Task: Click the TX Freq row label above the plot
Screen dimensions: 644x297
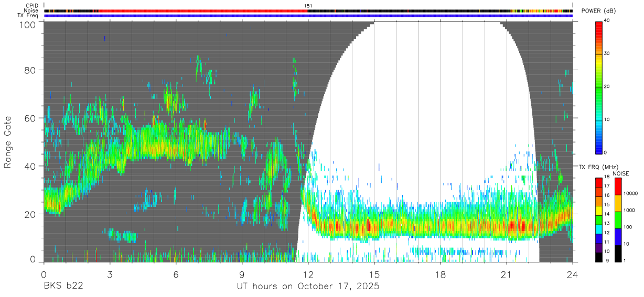Action: point(28,16)
